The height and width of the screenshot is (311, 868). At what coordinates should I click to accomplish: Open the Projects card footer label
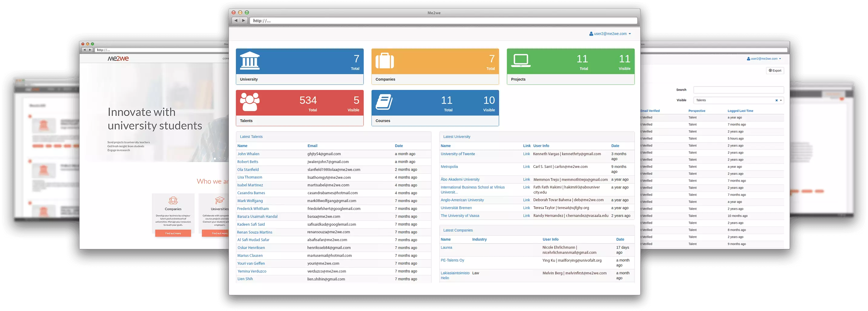point(518,80)
